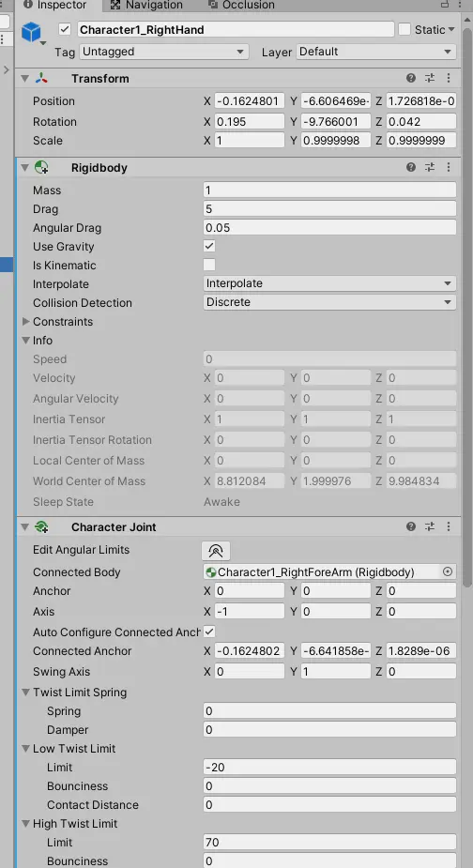Viewport: 473px width, 868px height.
Task: Click High Twist Limit value 70
Action: click(x=329, y=843)
